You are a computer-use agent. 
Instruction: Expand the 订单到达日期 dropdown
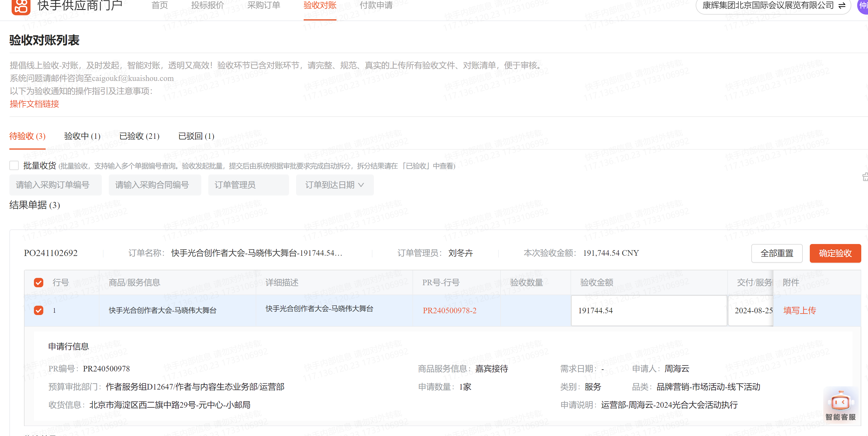click(334, 185)
